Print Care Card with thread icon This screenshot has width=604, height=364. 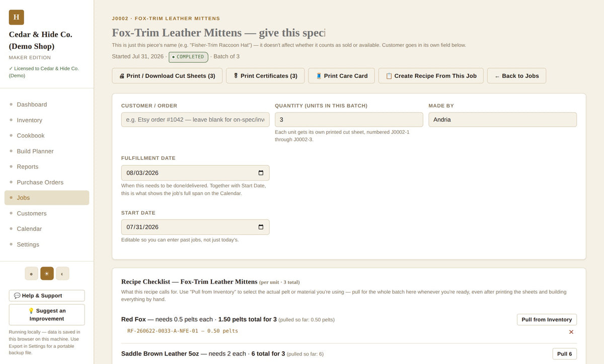click(x=341, y=76)
